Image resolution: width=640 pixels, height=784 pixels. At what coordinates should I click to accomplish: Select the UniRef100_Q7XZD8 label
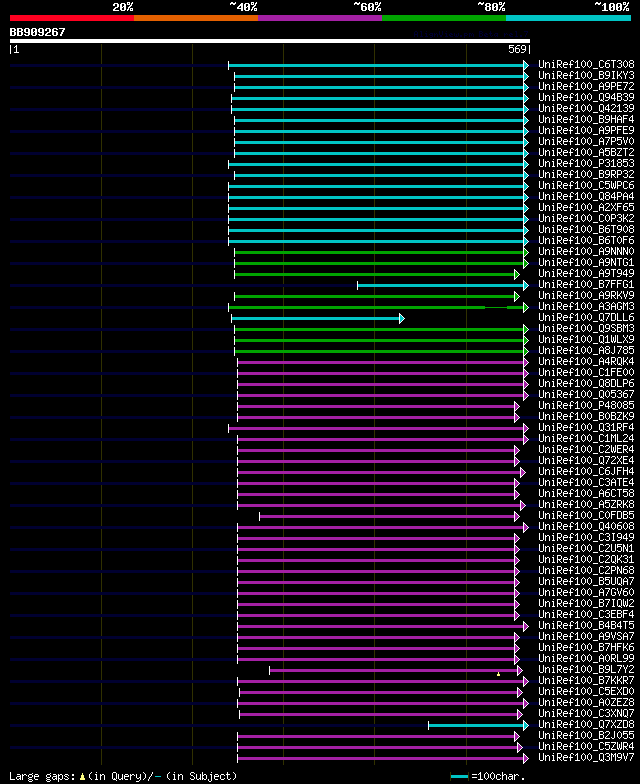point(586,724)
